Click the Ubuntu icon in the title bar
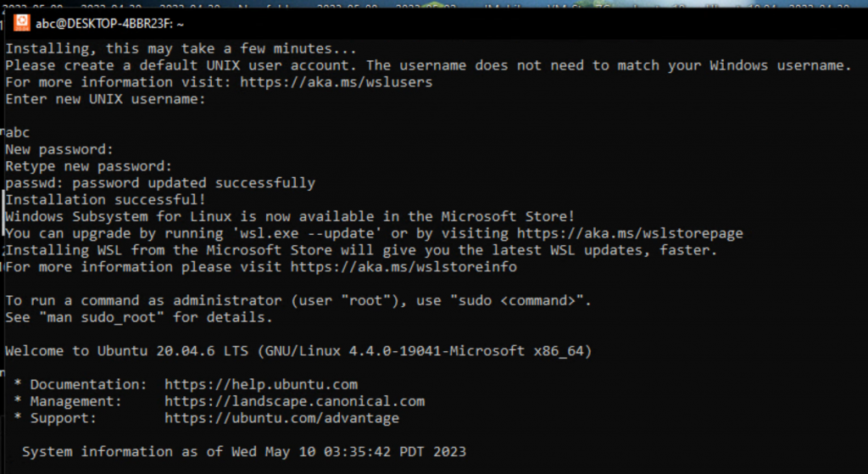Viewport: 868px width, 474px height. pos(21,23)
